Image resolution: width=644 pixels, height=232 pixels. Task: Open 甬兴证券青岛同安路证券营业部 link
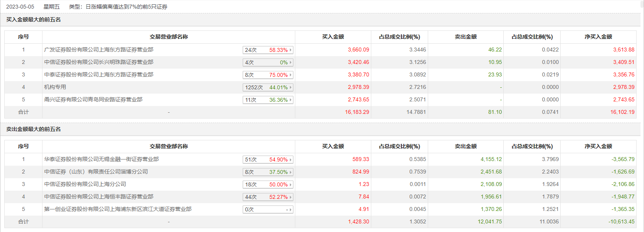click(93, 99)
